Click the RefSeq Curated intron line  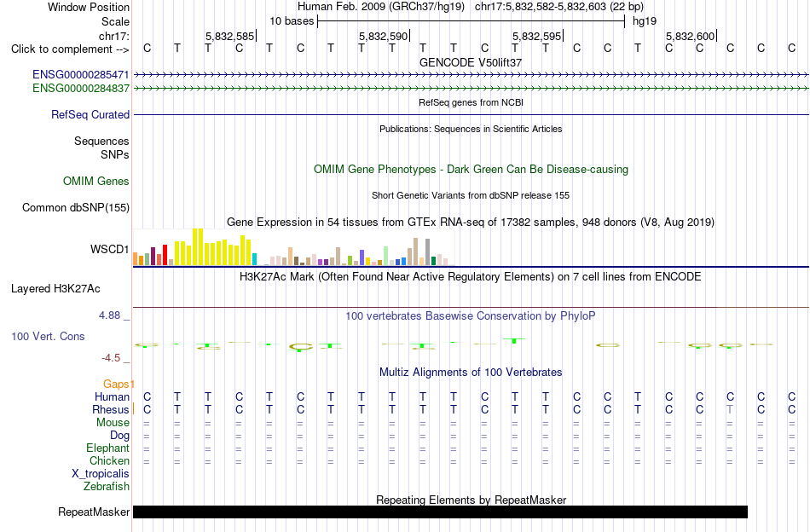click(471, 114)
